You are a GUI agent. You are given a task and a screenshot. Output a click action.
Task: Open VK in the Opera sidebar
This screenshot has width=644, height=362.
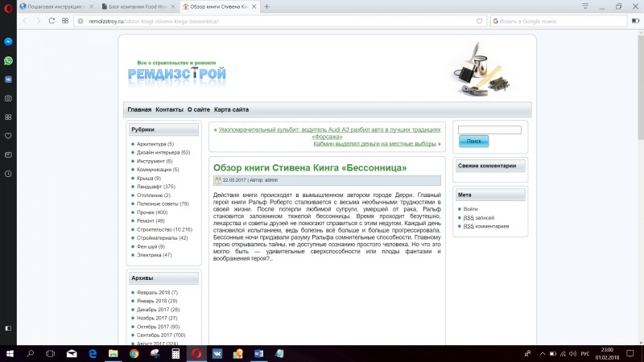(8, 80)
